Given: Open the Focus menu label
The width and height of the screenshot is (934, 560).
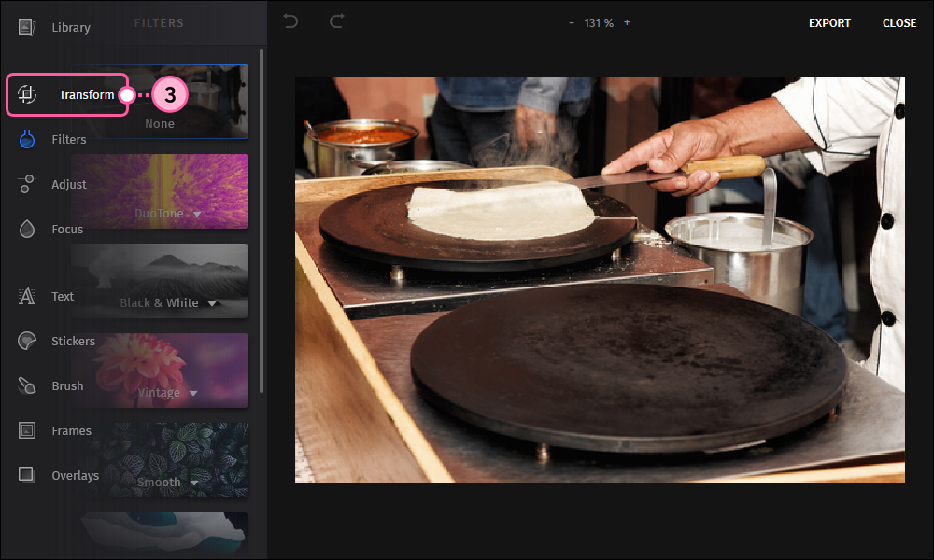Looking at the screenshot, I should click(x=67, y=229).
